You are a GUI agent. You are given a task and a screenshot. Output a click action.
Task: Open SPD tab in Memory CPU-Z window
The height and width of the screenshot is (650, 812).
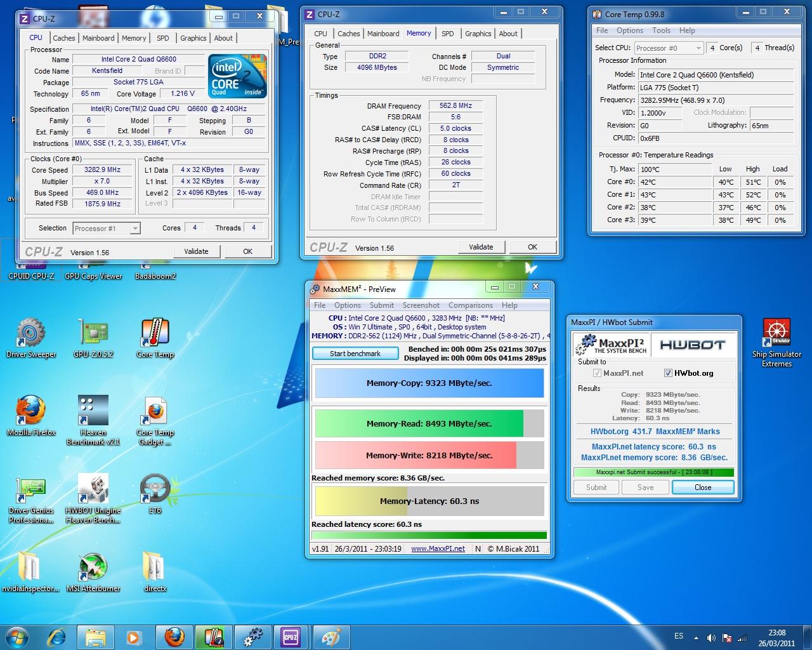tap(448, 34)
